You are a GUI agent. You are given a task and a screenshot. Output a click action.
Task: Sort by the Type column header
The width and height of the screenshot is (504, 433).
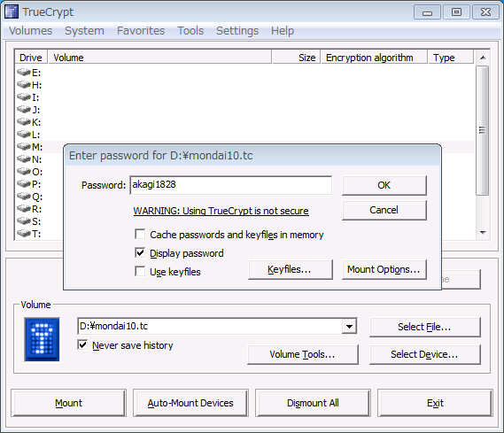[x=451, y=58]
